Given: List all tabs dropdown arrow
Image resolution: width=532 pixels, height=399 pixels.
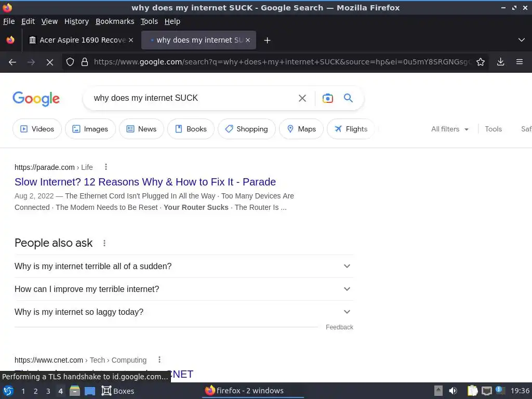Looking at the screenshot, I should (x=522, y=40).
